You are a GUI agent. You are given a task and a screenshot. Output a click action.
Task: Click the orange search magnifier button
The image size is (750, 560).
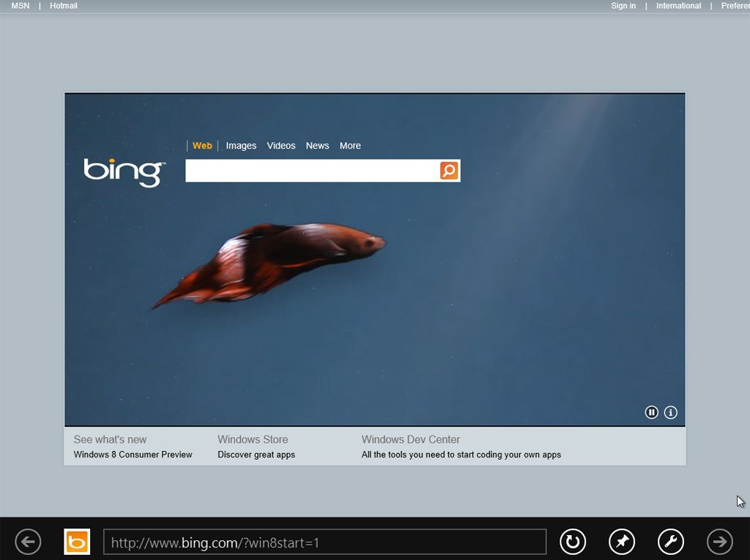point(449,171)
